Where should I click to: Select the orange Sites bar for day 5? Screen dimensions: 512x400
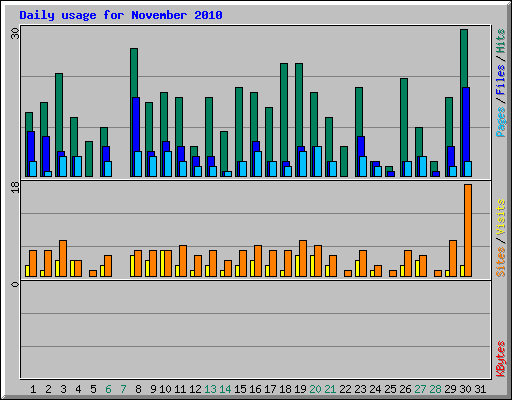point(93,273)
